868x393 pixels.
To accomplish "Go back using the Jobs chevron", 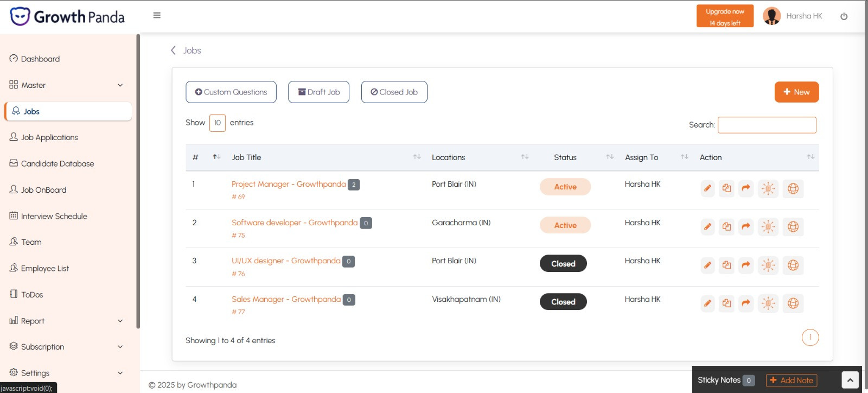I will 173,50.
